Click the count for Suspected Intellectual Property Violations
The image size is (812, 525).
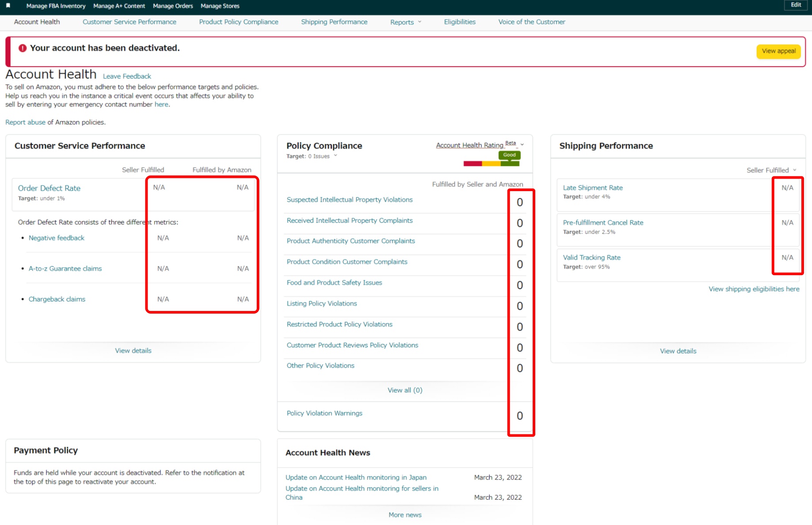pos(520,202)
